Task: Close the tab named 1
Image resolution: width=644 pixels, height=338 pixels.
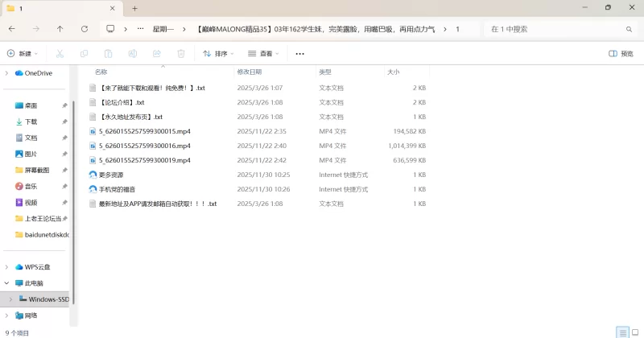Action: pos(112,8)
